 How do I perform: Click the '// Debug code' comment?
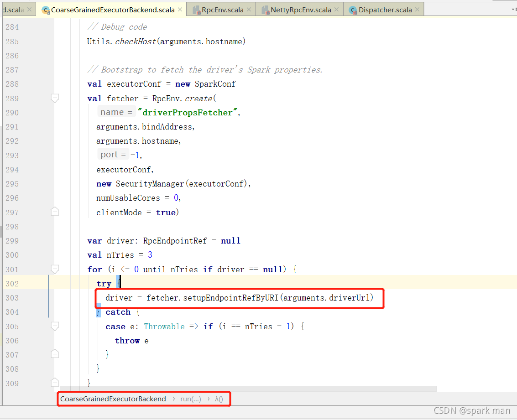[x=117, y=27]
